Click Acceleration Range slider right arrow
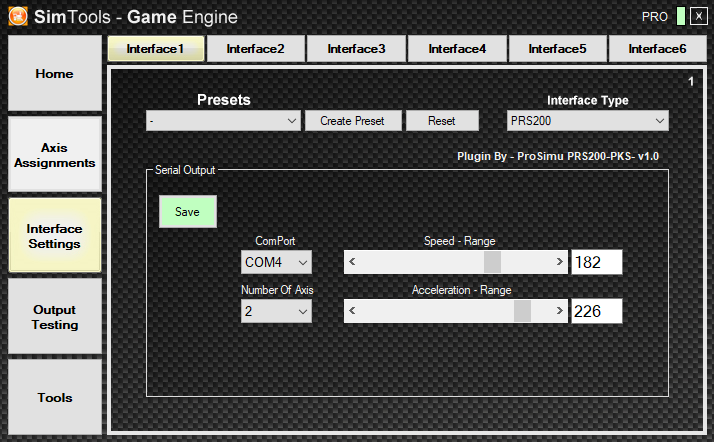 pyautogui.click(x=560, y=311)
